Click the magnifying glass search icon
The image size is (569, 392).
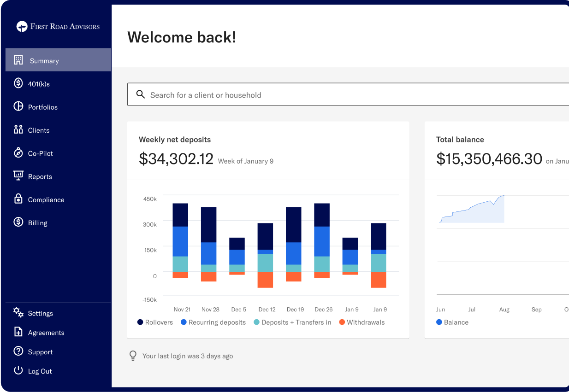(141, 94)
